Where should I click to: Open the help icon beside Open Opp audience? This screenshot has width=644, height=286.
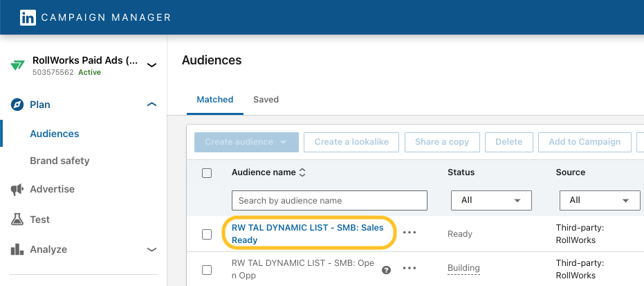click(x=387, y=270)
